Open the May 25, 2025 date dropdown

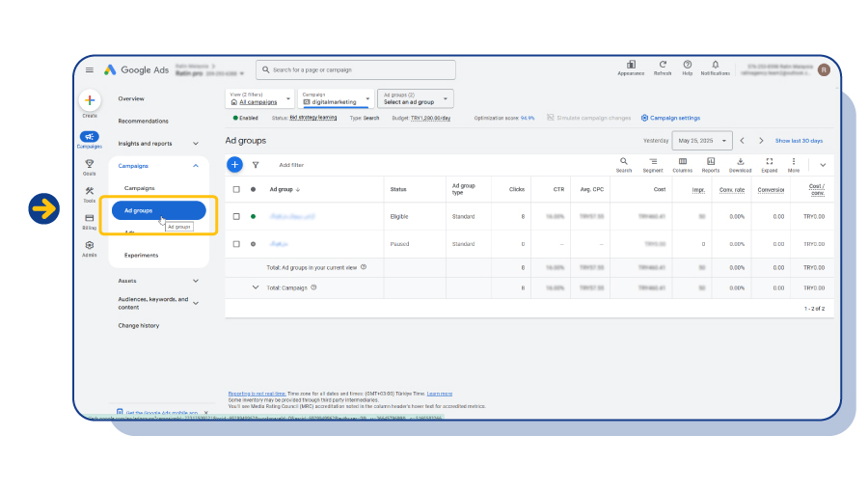[702, 141]
